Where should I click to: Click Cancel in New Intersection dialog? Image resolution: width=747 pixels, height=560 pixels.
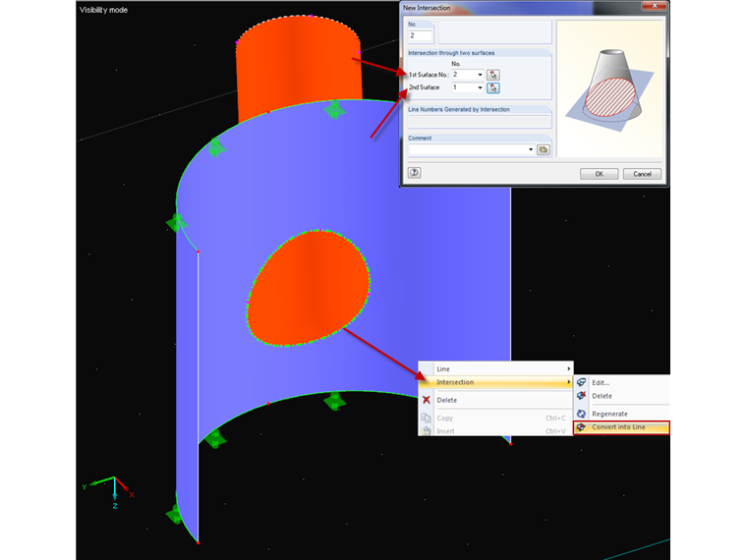point(642,174)
